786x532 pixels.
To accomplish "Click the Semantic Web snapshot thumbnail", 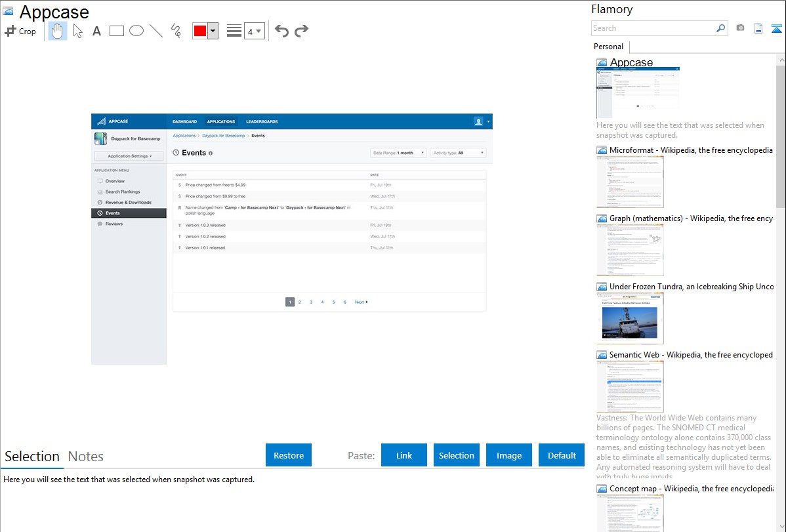I will (630, 386).
